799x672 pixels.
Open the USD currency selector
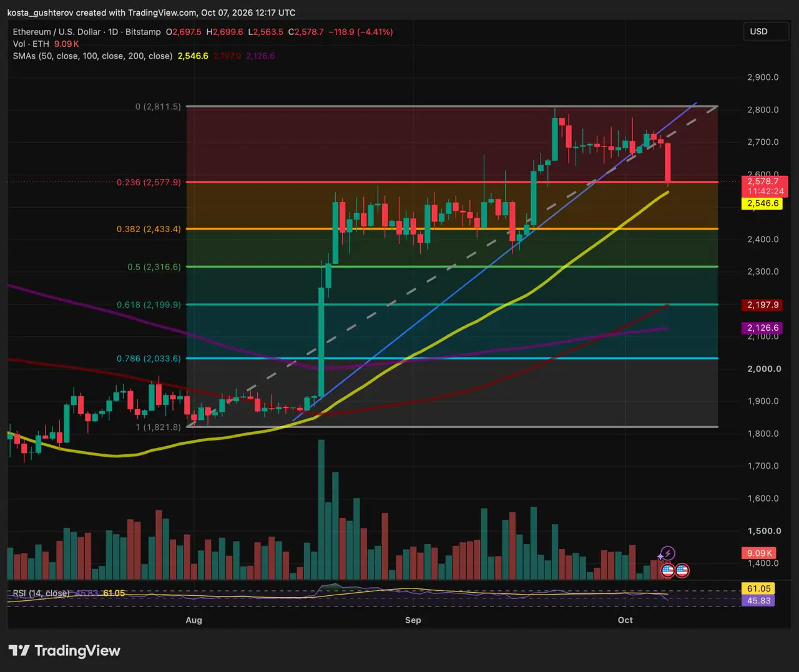pos(765,32)
